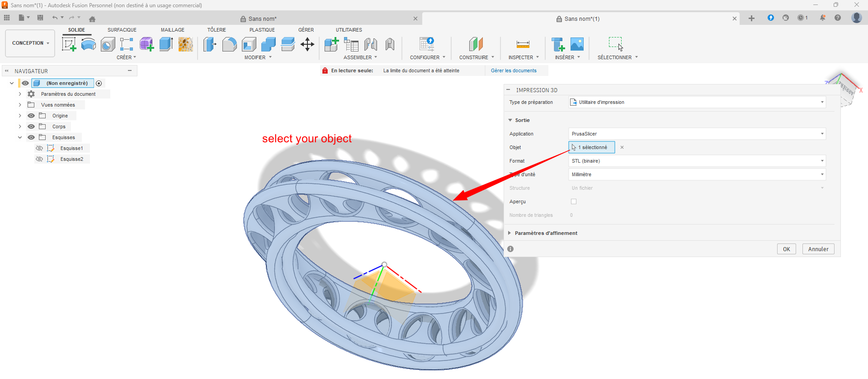
Task: Open the Application dropdown showing PrusaSlicer
Action: (697, 134)
